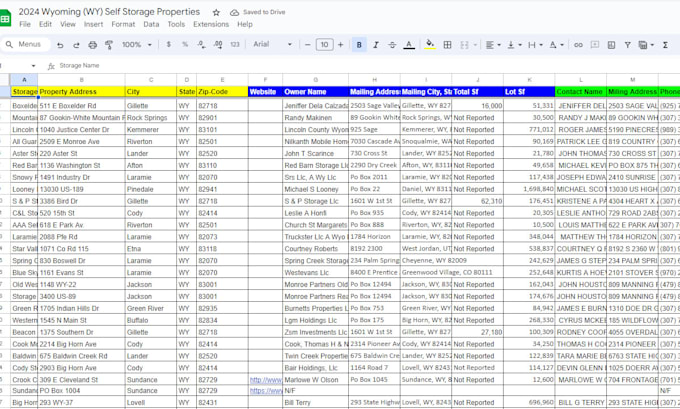Insert a chart

[611, 45]
